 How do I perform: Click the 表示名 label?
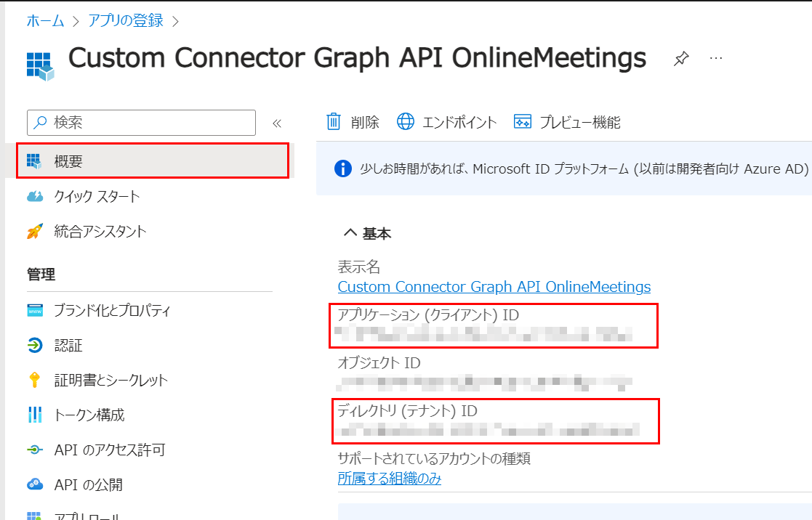coord(359,267)
